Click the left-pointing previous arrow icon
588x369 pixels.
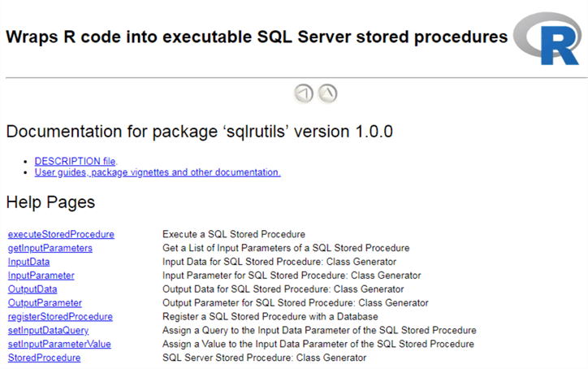pos(304,93)
